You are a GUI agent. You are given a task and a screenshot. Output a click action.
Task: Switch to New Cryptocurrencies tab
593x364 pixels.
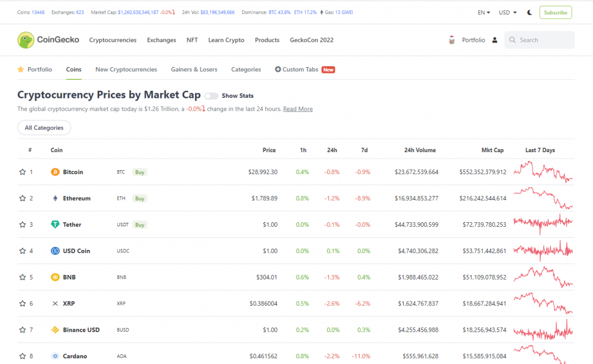coord(126,69)
